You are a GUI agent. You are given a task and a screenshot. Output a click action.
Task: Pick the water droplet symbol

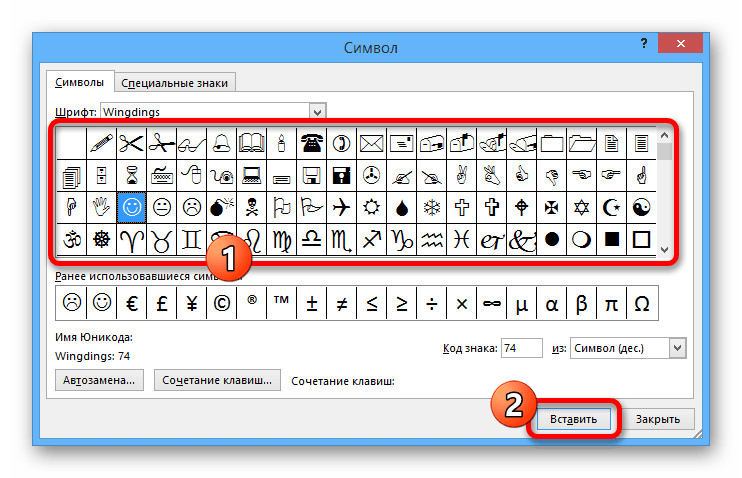pos(401,207)
